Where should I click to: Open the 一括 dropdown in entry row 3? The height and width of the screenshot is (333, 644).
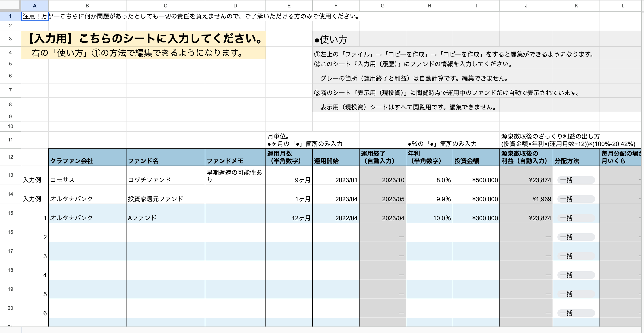pyautogui.click(x=576, y=256)
